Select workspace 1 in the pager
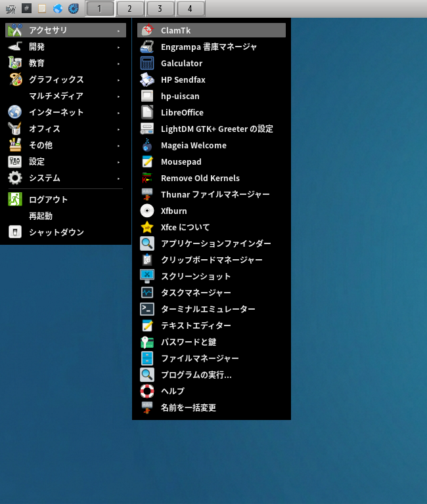This screenshot has width=427, height=504. coord(100,9)
